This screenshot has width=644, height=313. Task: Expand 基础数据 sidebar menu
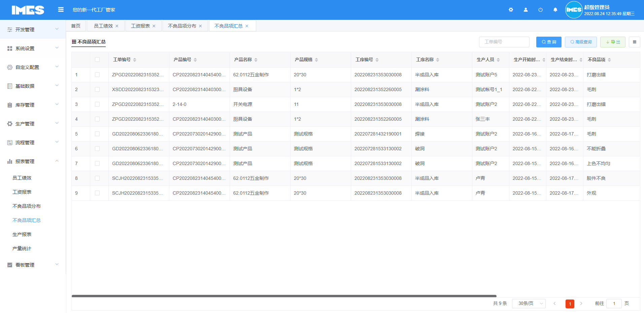(33, 86)
